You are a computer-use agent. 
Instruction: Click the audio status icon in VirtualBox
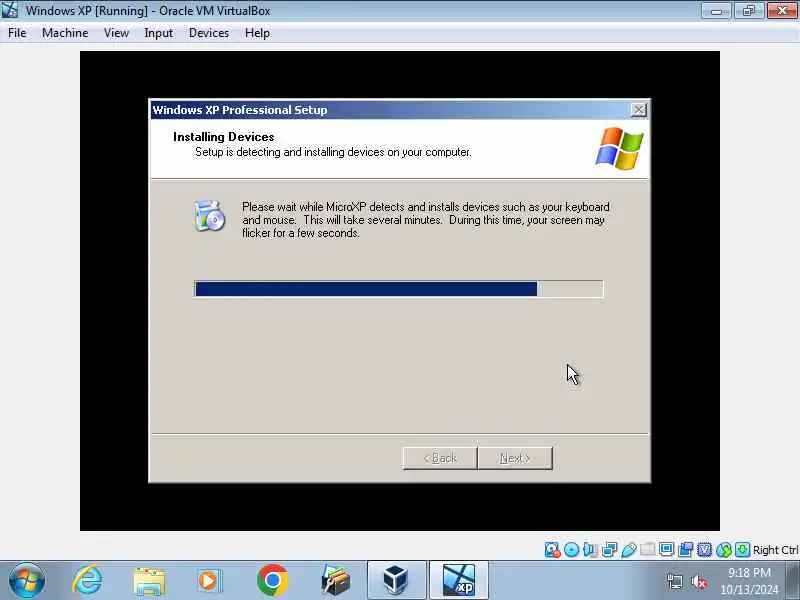coord(590,549)
